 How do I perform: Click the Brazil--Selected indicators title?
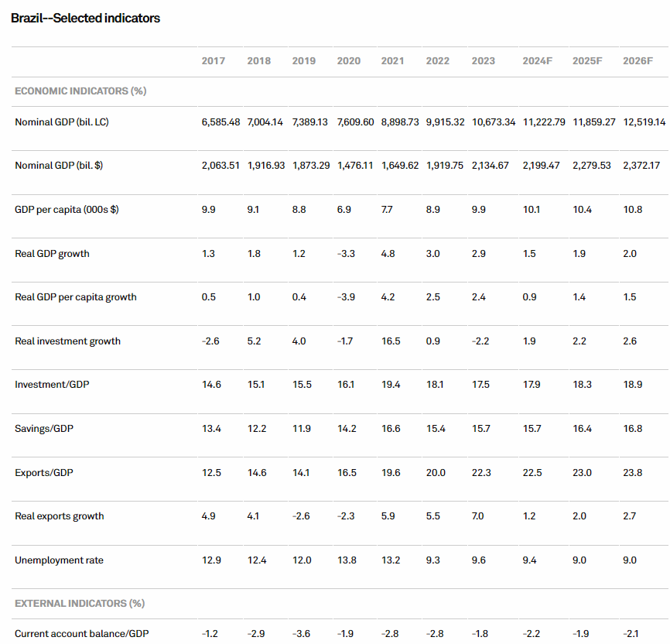pyautogui.click(x=85, y=18)
